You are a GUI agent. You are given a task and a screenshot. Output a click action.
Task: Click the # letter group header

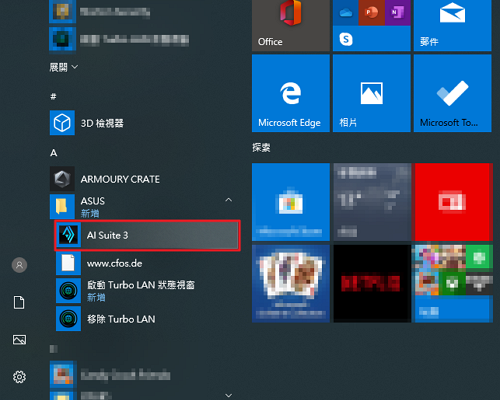[53, 97]
